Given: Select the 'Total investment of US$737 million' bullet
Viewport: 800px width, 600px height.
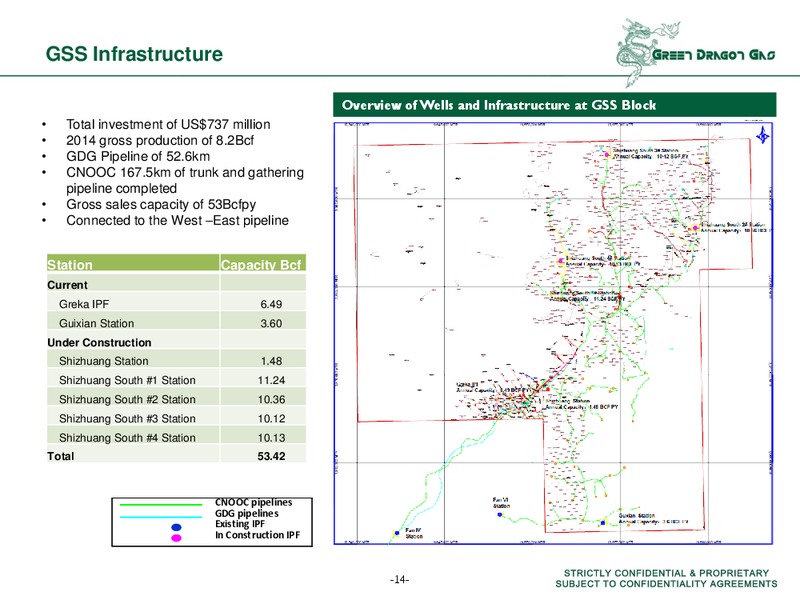Looking at the screenshot, I should tap(168, 124).
